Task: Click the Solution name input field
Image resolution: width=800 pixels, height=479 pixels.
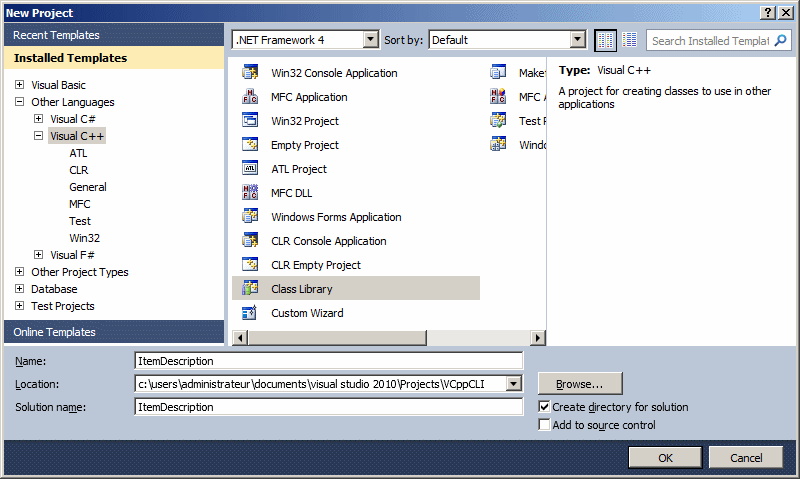Action: [329, 407]
